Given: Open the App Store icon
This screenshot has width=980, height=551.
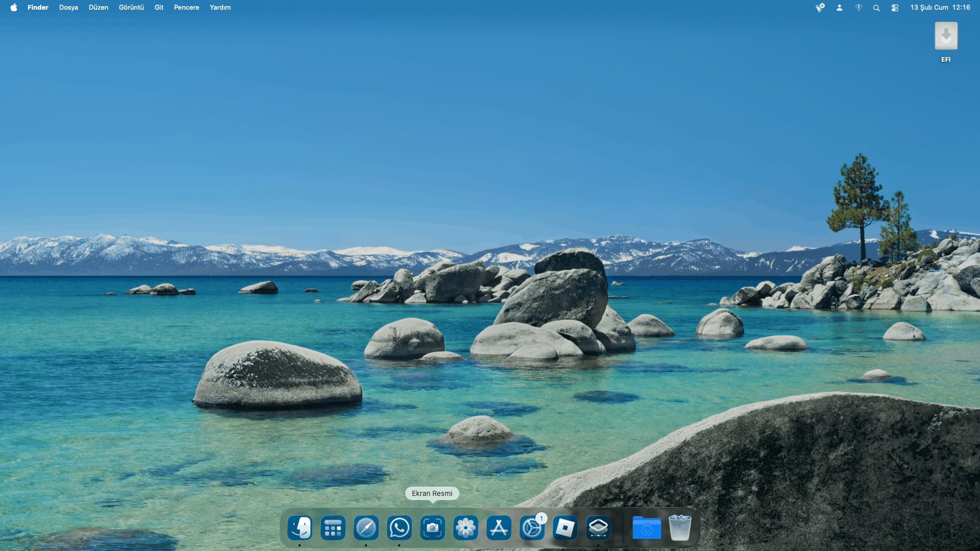Looking at the screenshot, I should coord(499,528).
